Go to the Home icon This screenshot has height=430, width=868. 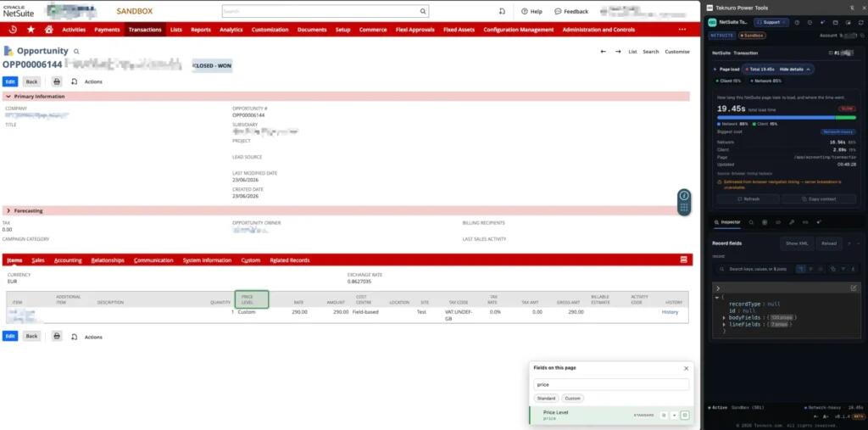point(48,30)
